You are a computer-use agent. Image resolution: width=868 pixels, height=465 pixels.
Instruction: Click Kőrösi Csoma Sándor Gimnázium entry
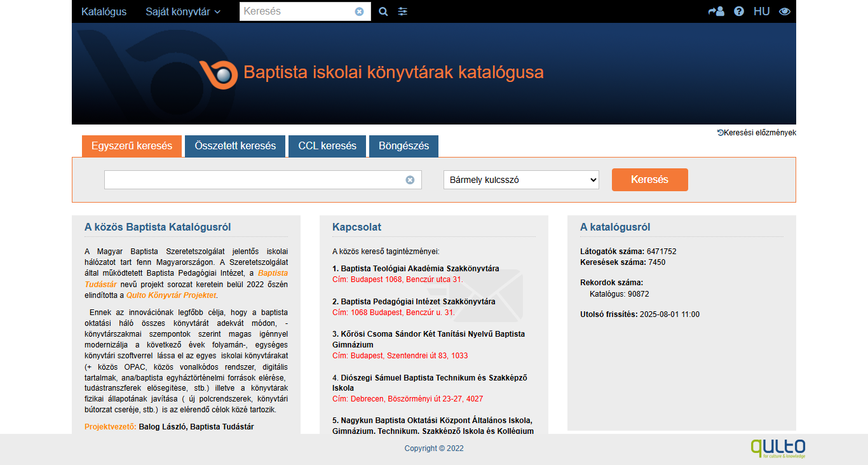click(x=428, y=339)
